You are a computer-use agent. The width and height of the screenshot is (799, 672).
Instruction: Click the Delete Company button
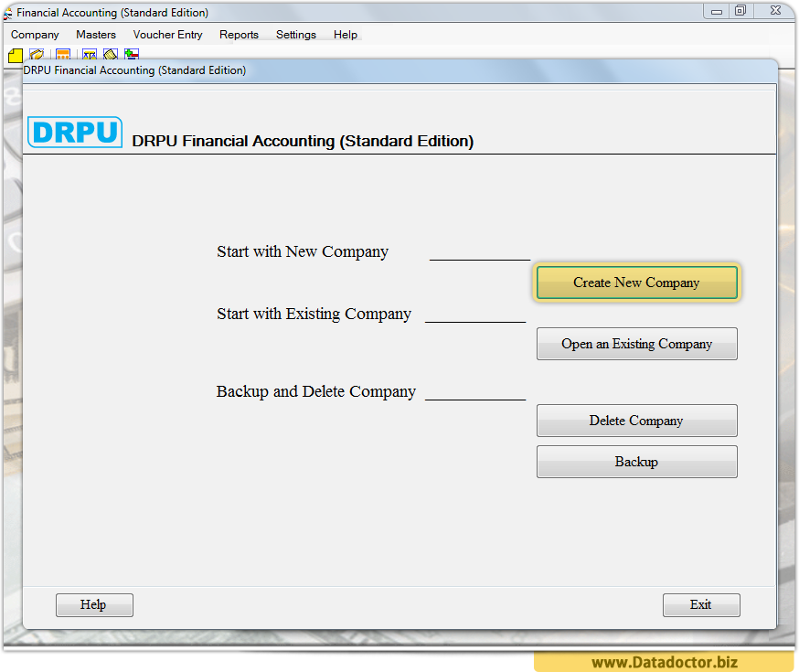click(637, 421)
